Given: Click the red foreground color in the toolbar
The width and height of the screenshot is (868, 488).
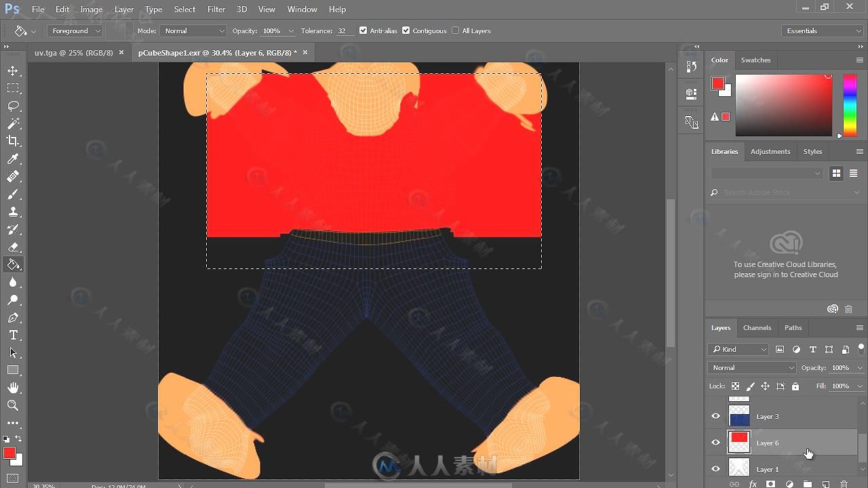Looking at the screenshot, I should 9,453.
